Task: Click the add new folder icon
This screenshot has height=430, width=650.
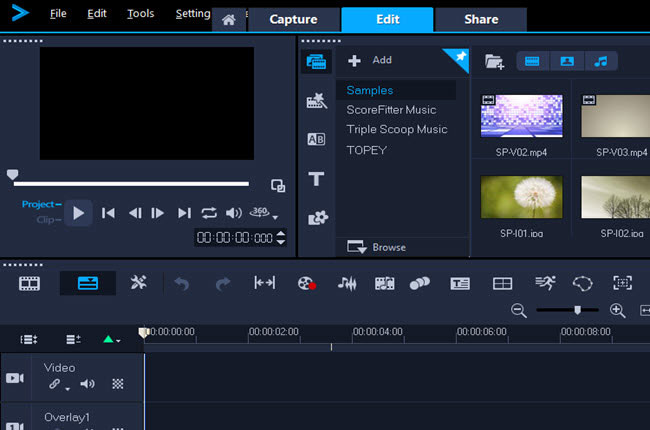Action: 494,62
